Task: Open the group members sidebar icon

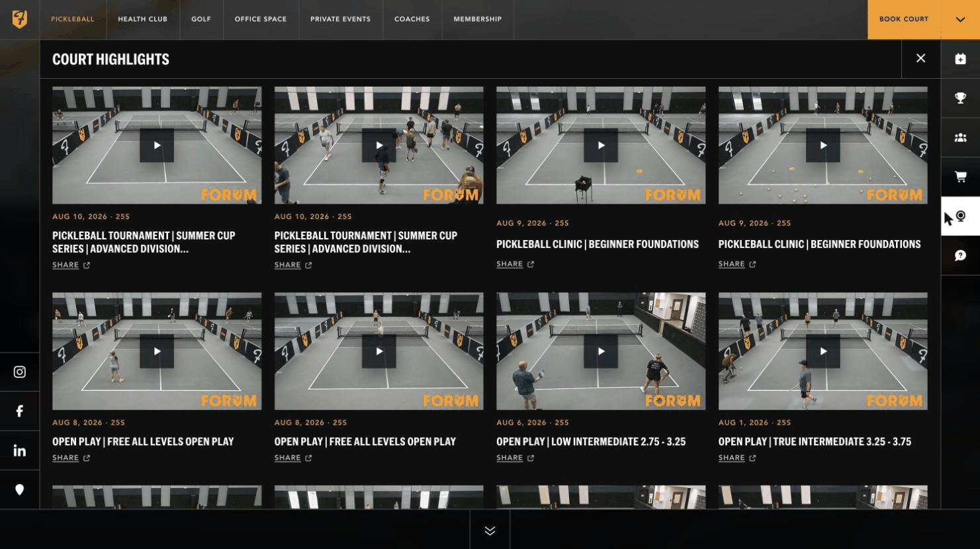Action: pos(960,138)
